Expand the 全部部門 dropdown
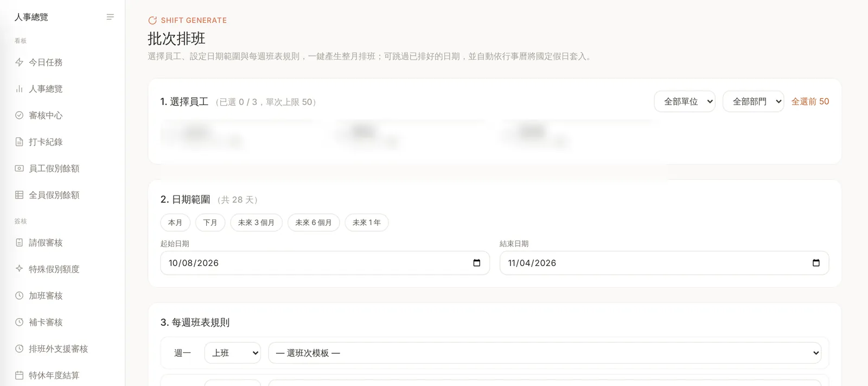The height and width of the screenshot is (386, 868). (753, 102)
